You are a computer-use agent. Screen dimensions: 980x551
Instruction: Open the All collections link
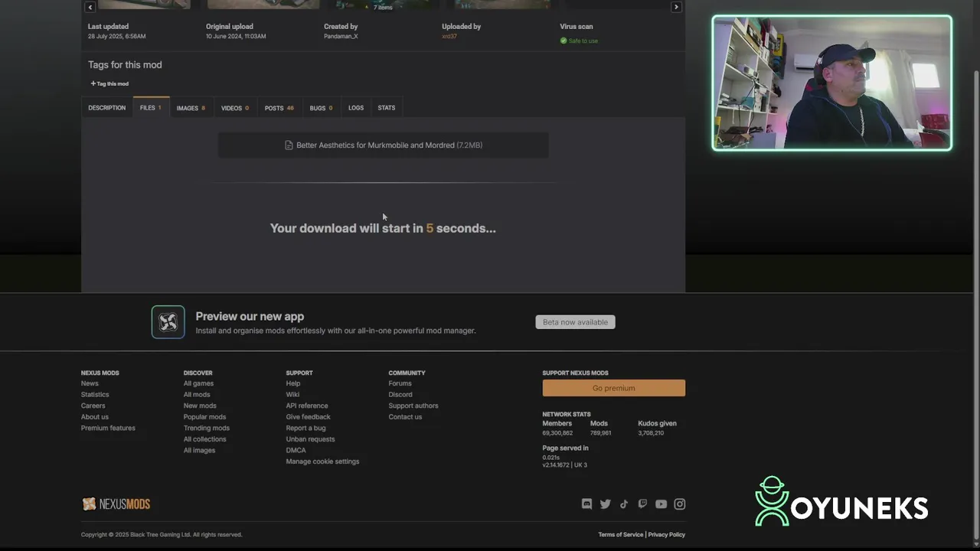tap(204, 439)
